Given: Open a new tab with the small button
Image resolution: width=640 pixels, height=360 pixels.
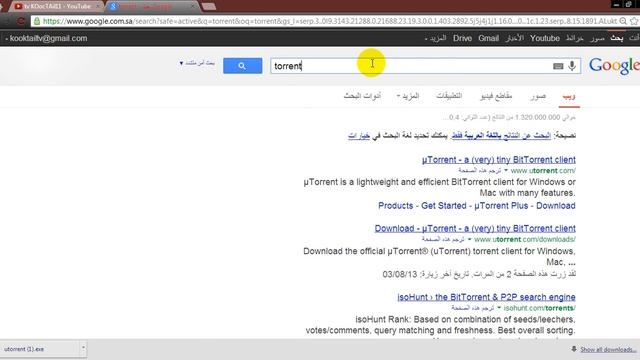Looking at the screenshot, I should click(x=209, y=6).
